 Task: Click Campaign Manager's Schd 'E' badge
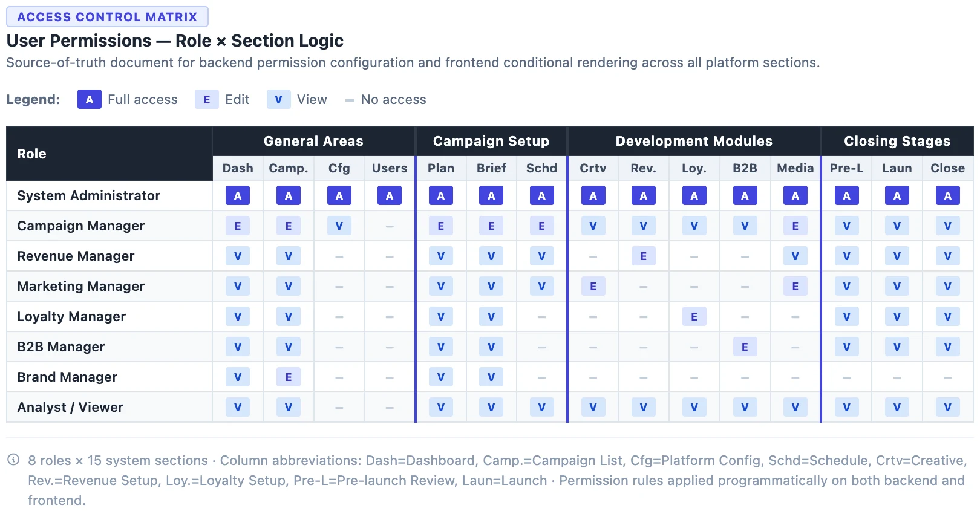pyautogui.click(x=541, y=226)
